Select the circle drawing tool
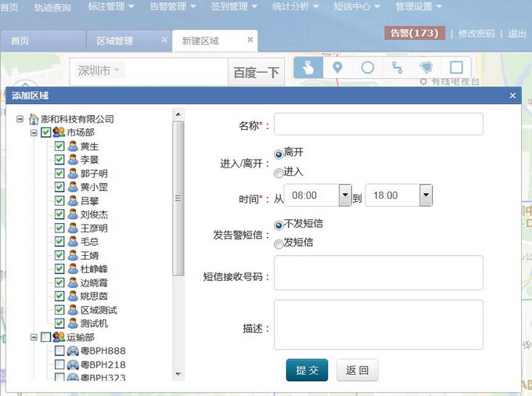The width and height of the screenshot is (532, 396). tap(368, 68)
